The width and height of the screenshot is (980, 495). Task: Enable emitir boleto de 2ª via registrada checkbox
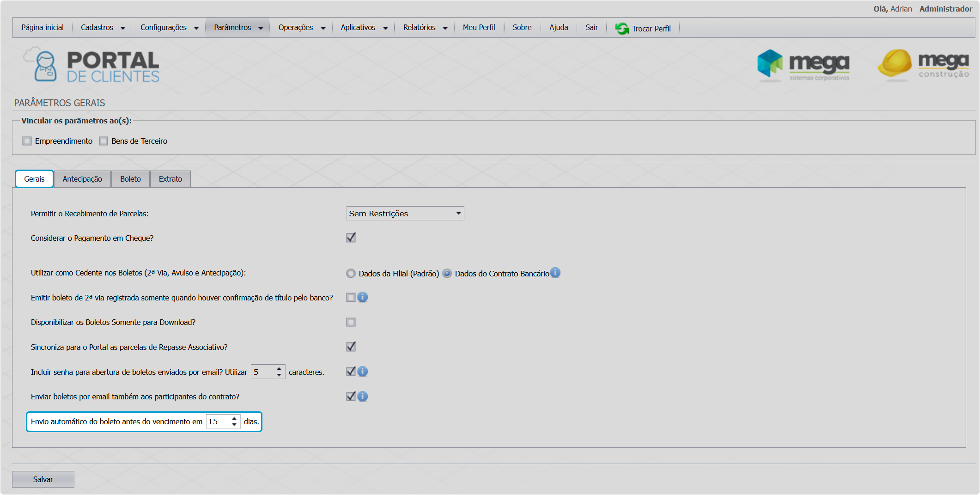click(x=351, y=298)
